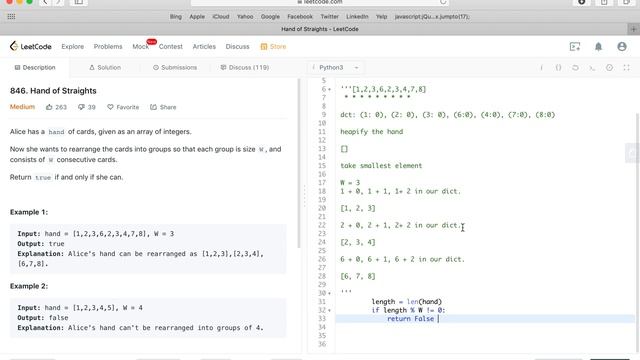This screenshot has width=640, height=360.
Task: Click the 'W = 3' line in editor
Action: coord(350,182)
